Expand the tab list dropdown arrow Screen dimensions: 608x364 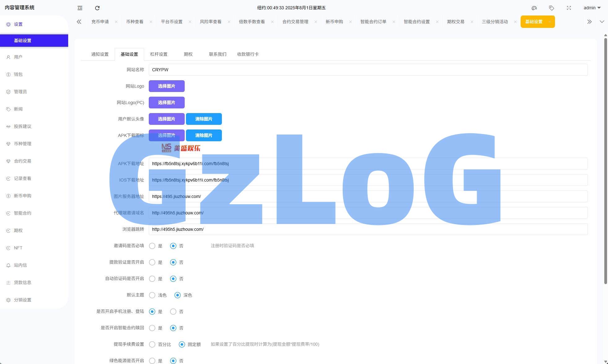pos(602,22)
